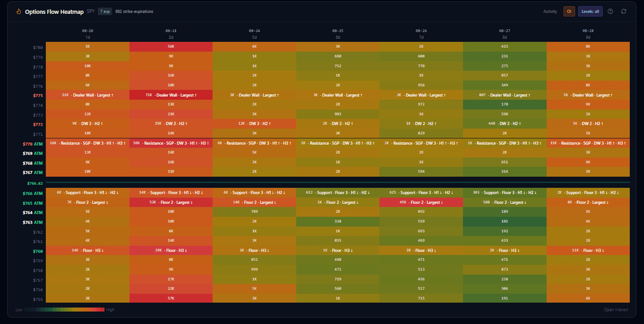Select the 08-20 expiration column header
The height and width of the screenshot is (324, 644).
point(88,34)
